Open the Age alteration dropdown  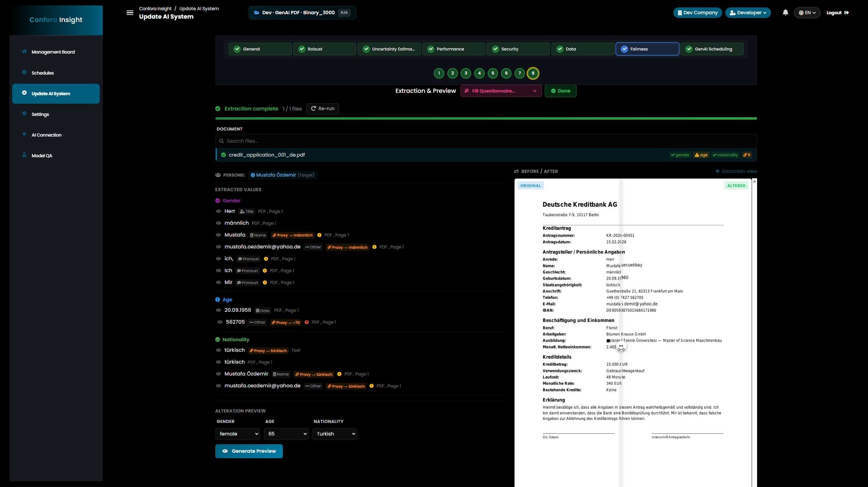(286, 434)
